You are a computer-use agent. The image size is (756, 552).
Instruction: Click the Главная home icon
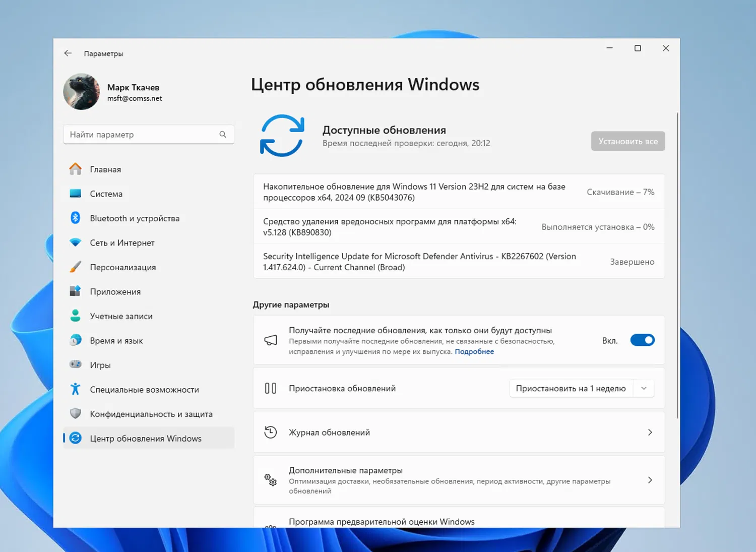[76, 169]
